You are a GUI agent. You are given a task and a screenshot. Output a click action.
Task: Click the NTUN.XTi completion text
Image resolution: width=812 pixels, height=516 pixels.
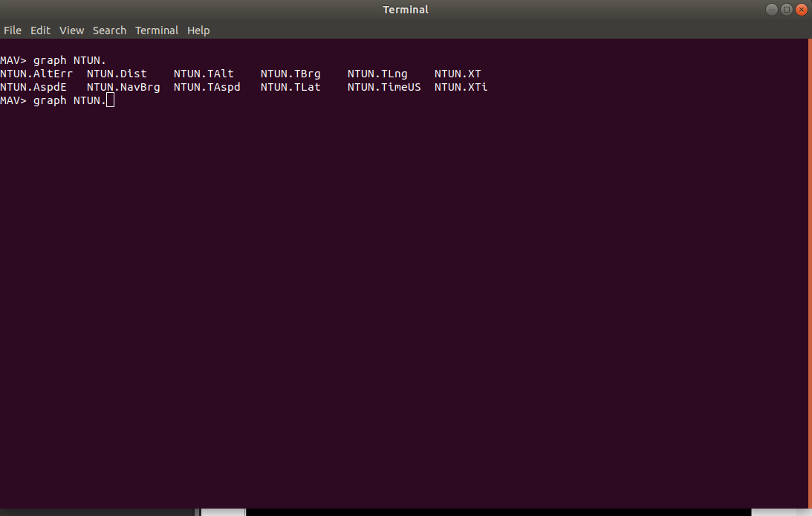(x=461, y=87)
